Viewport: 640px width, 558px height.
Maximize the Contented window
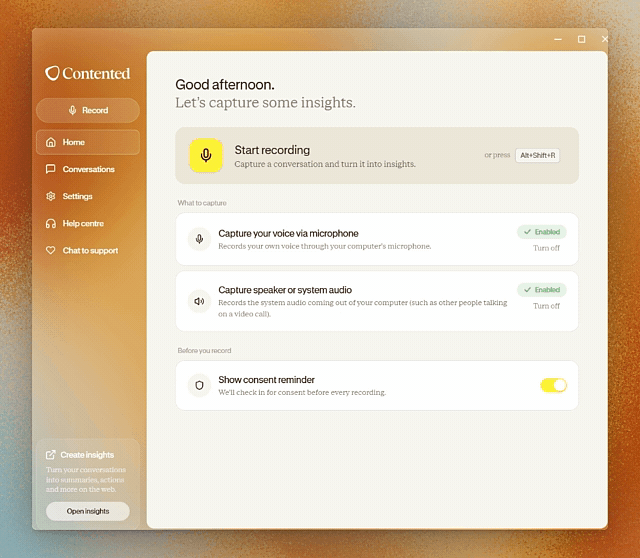click(x=582, y=39)
